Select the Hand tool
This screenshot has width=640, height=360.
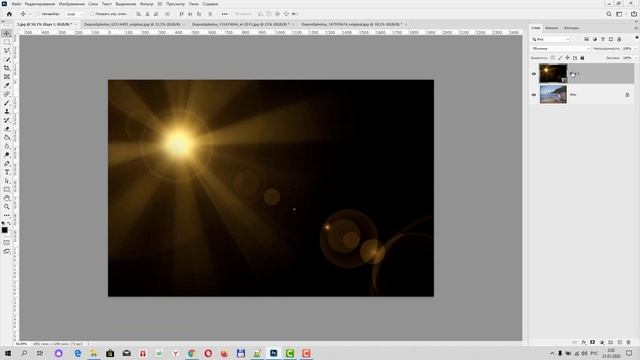[x=7, y=198]
